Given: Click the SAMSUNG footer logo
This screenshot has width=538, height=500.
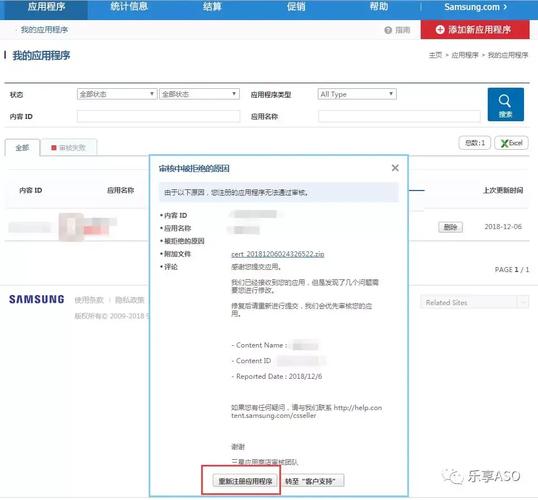Looking at the screenshot, I should 37,299.
